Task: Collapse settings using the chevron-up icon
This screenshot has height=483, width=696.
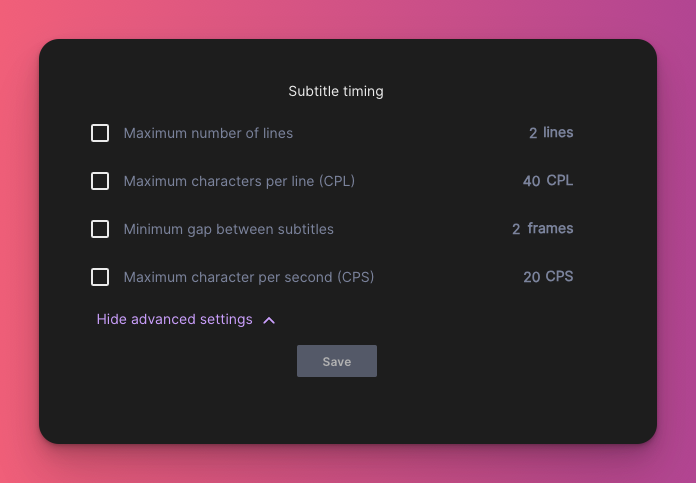Action: tap(269, 320)
